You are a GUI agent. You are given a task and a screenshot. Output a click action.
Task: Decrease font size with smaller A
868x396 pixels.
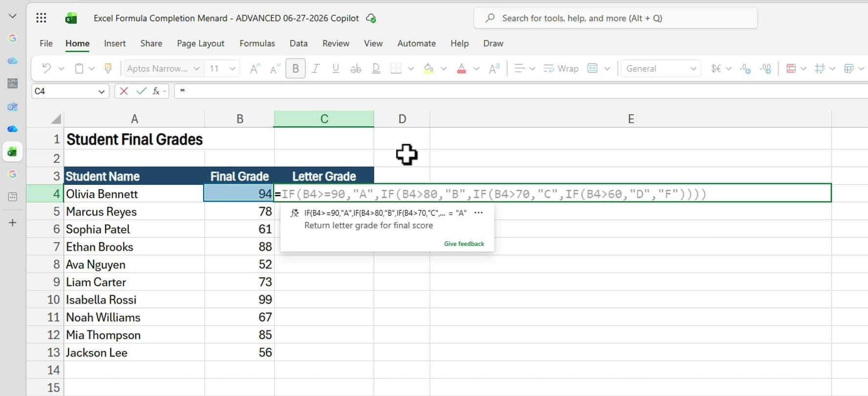pos(275,68)
